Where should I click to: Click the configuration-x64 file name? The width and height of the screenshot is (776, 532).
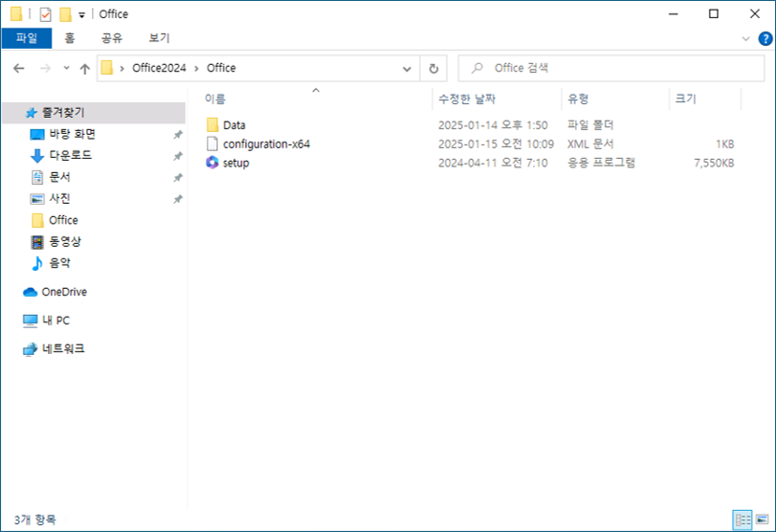coord(266,144)
